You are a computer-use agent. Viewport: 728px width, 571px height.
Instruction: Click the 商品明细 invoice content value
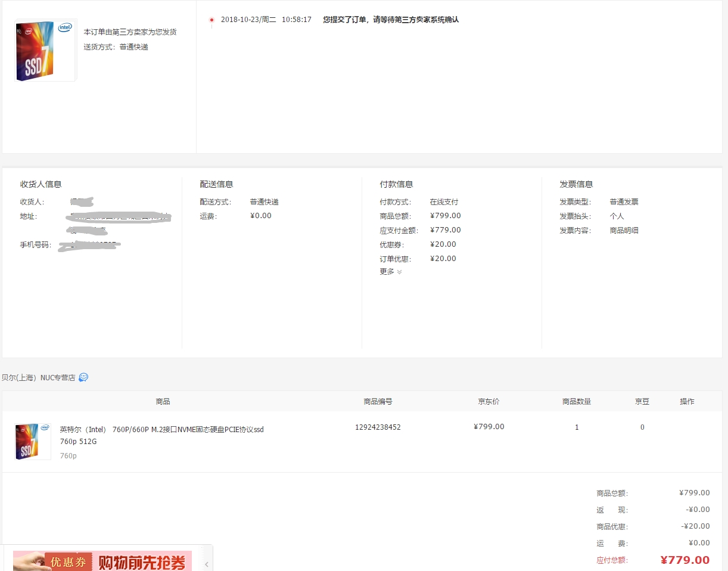point(624,231)
